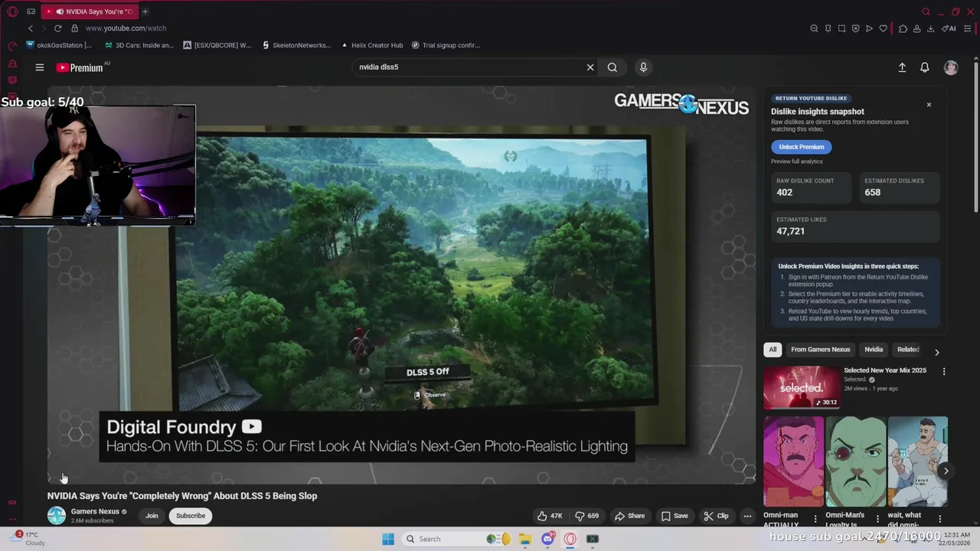Viewport: 980px width, 551px height.
Task: Open the YouTube account avatar menu
Action: [951, 67]
